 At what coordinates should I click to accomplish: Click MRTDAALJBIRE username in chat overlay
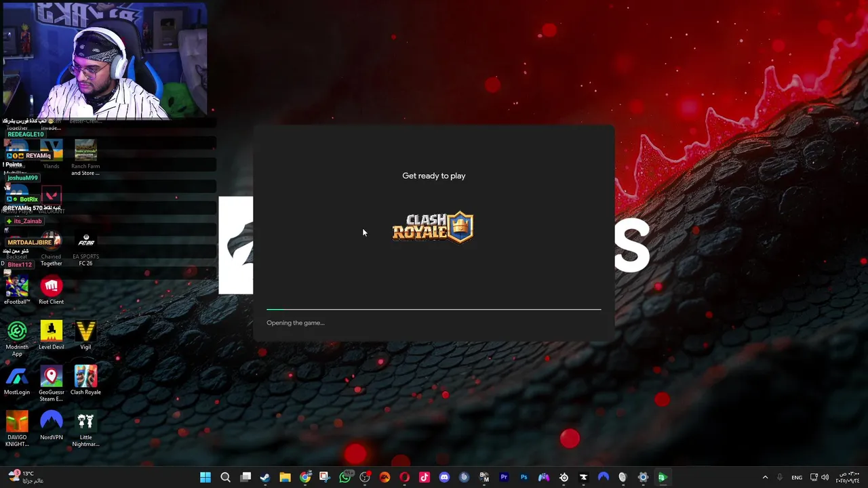pos(30,242)
